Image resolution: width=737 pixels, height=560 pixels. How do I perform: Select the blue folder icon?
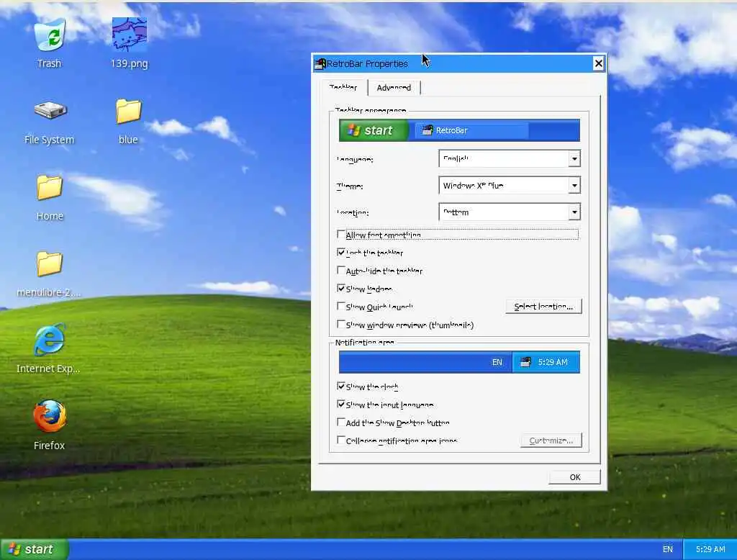coord(128,111)
